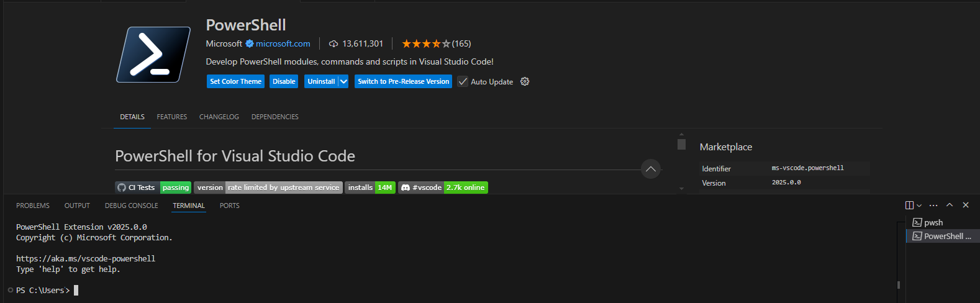Click the Disable button
The image size is (980, 303).
[284, 81]
